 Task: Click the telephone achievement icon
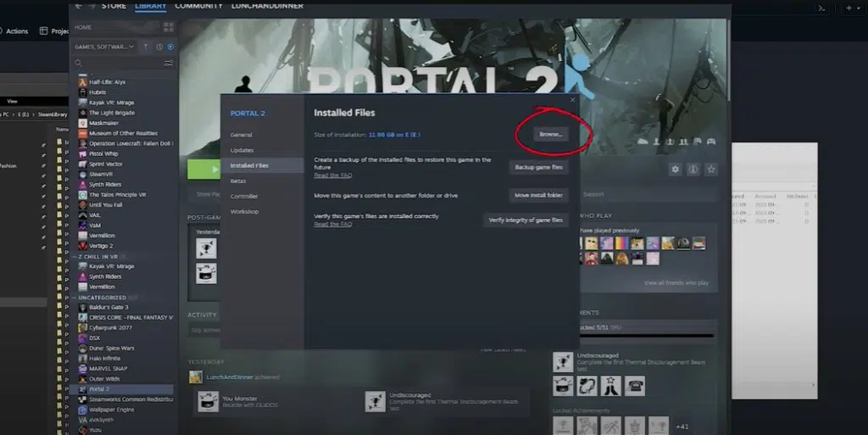tap(635, 386)
